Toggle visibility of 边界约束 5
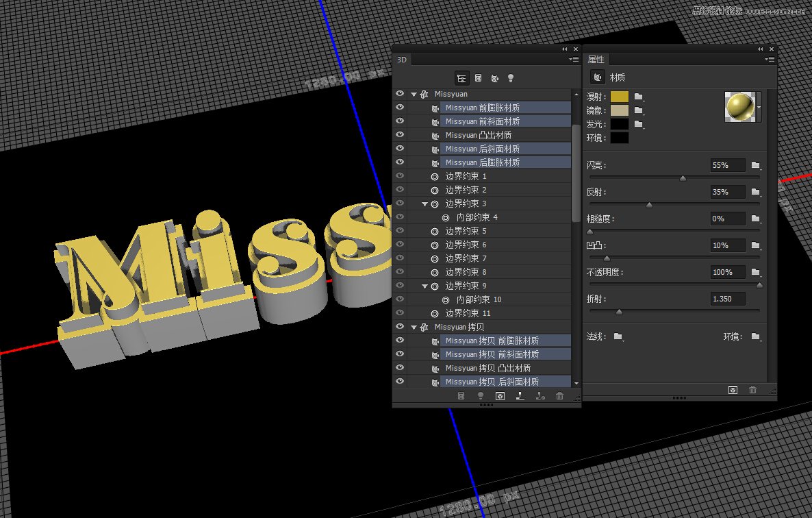812x518 pixels. pyautogui.click(x=400, y=231)
